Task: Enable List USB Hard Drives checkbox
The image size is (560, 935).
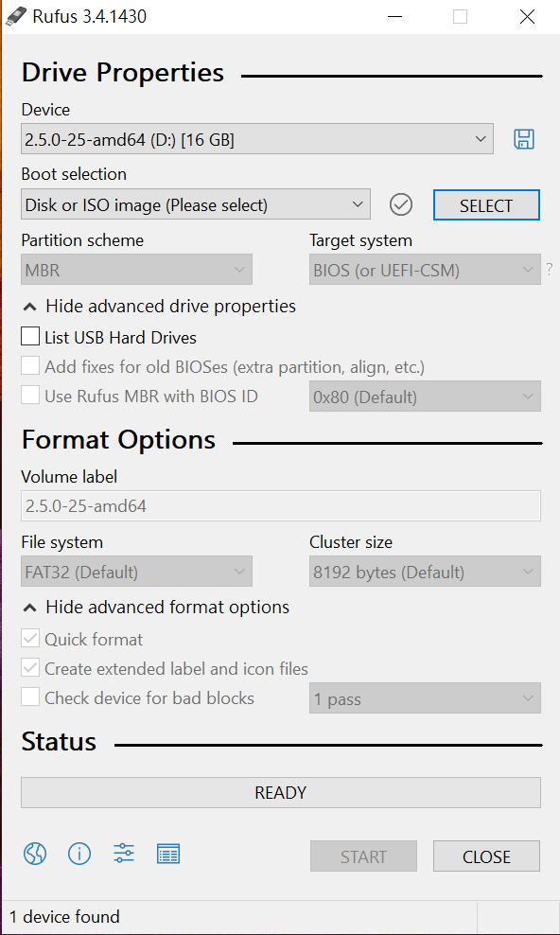Action: (x=30, y=336)
